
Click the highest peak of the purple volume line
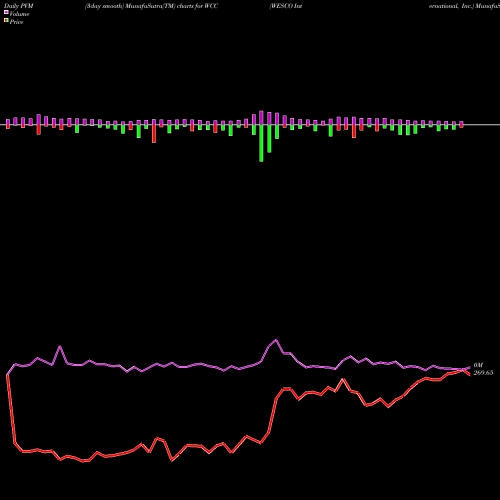[276, 340]
